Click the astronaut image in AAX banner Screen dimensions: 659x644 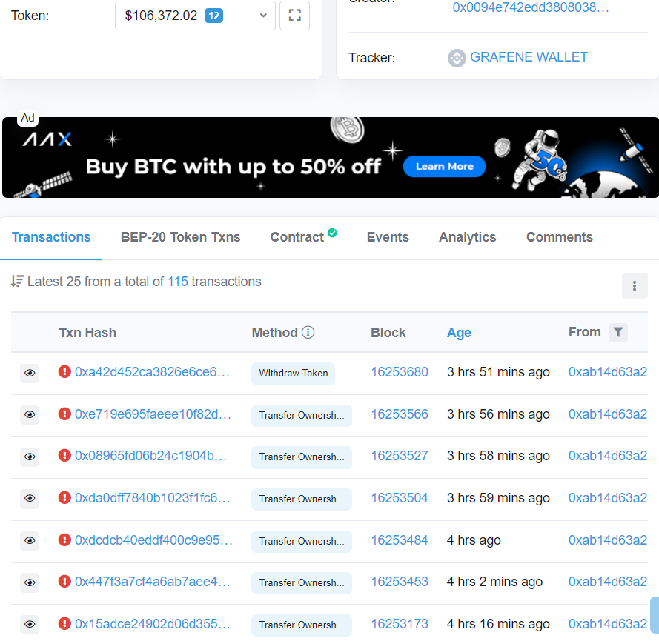pyautogui.click(x=540, y=159)
